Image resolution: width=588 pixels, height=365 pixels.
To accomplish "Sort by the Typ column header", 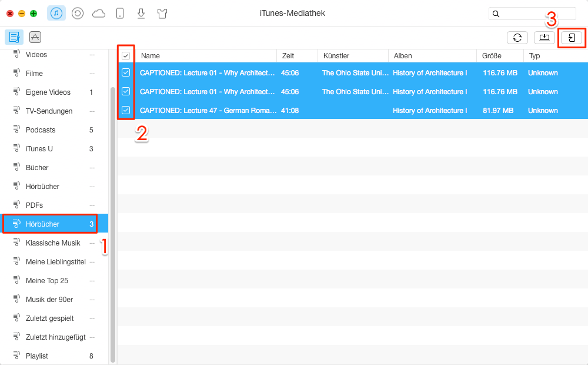I will [x=556, y=55].
